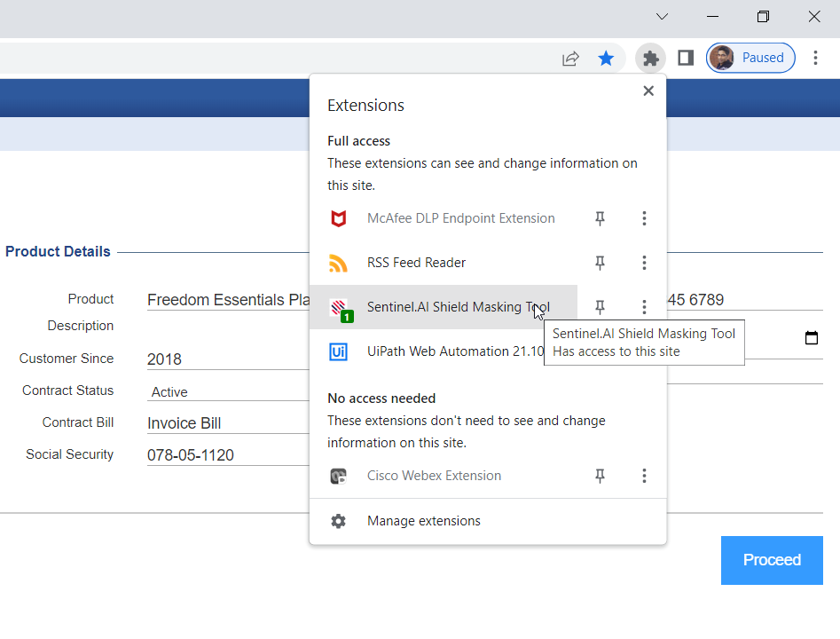This screenshot has height=639, width=840.
Task: Pin the Sentinel.AI Shield Masking Tool
Action: coord(600,307)
